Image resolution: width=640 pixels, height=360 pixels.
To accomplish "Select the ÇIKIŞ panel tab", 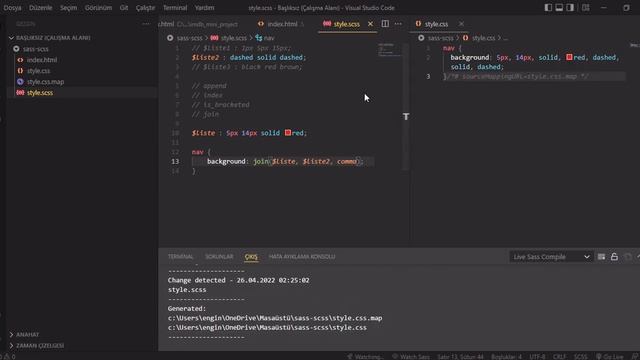I will coord(251,257).
